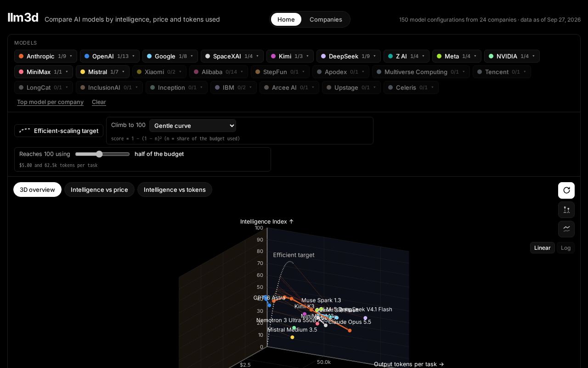Click the auto-rotate chart icon
Viewport: 588px width, 368px height.
pyautogui.click(x=566, y=190)
